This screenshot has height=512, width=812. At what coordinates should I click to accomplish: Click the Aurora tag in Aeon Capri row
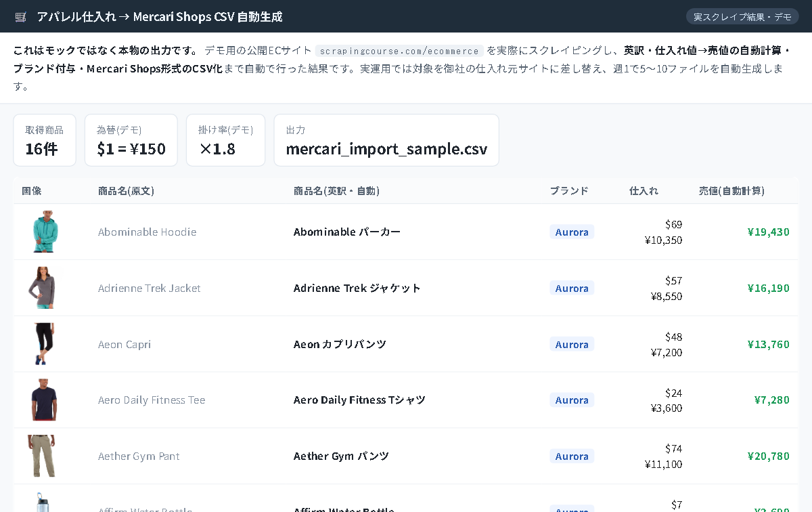coord(572,344)
